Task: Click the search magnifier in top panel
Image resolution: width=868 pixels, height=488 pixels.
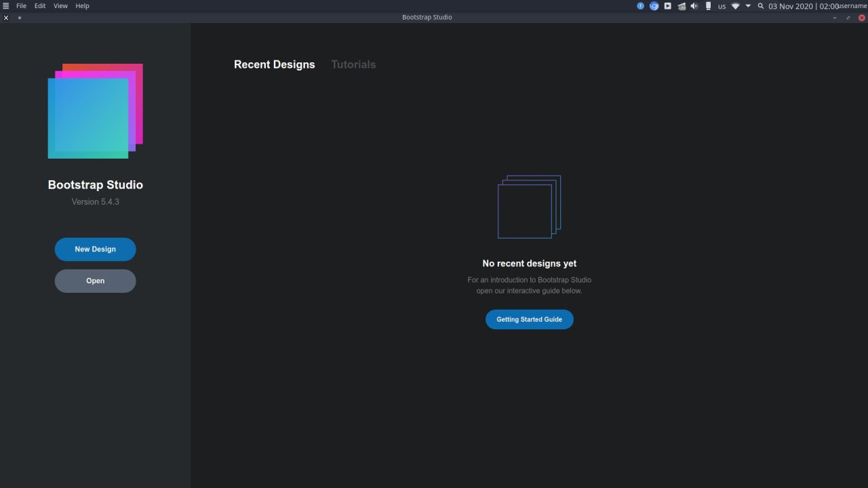Action: 761,5
